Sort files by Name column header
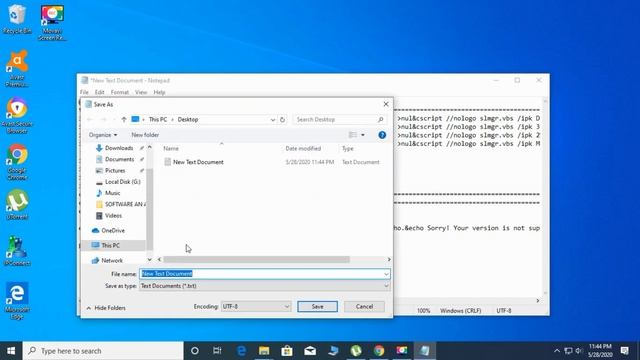 click(171, 149)
